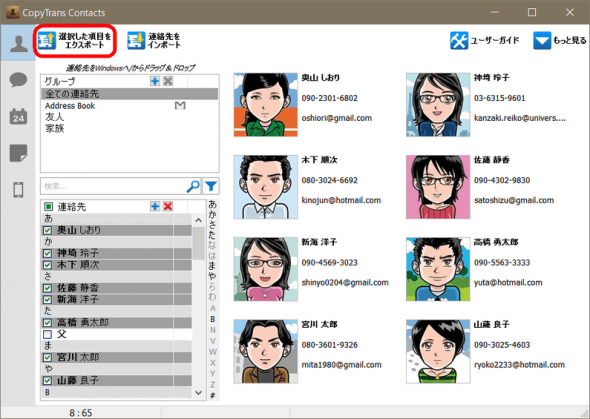
Task: Jump to B in alphabet index
Action: pos(213,319)
